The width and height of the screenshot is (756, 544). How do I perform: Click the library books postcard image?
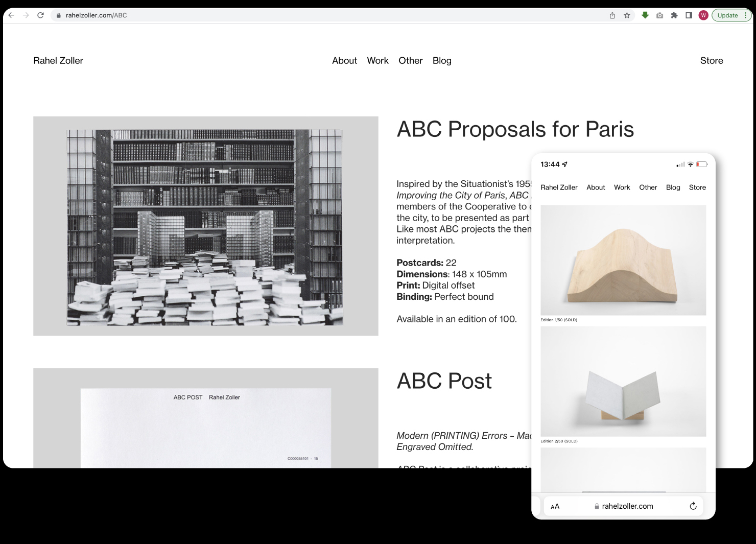205,227
